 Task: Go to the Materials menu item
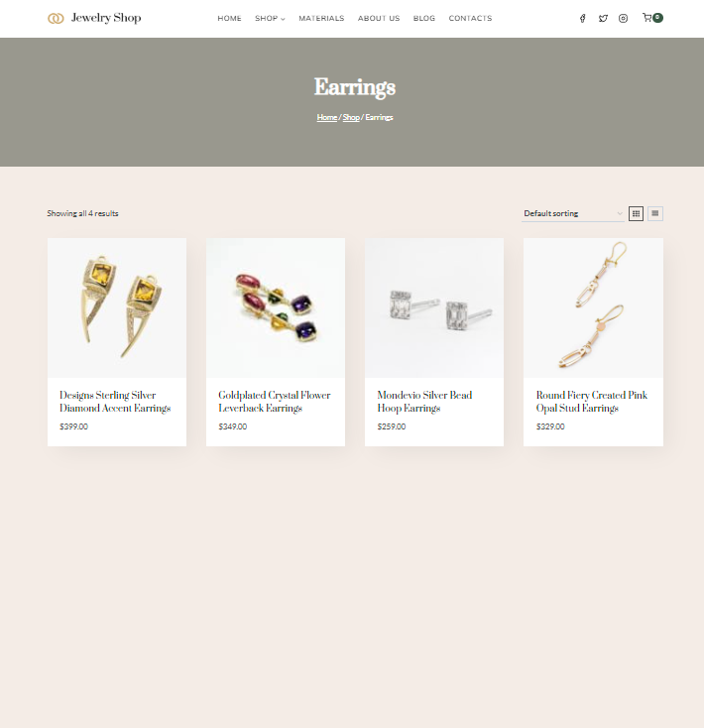point(321,18)
